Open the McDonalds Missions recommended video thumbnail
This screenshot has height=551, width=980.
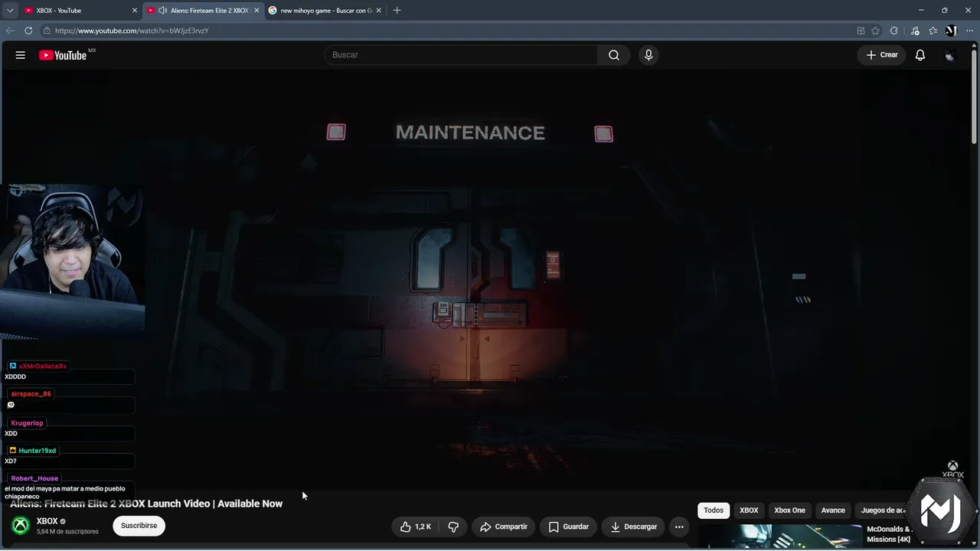781,536
